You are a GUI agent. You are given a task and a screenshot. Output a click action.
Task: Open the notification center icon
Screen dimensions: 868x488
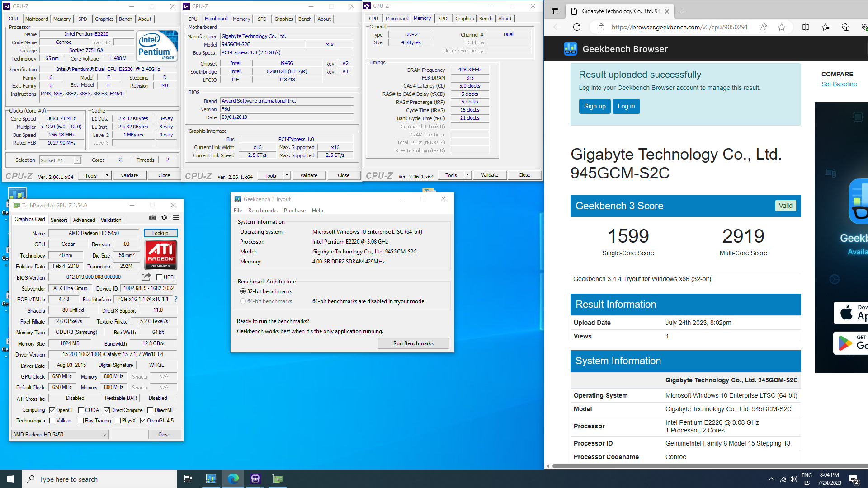click(854, 479)
